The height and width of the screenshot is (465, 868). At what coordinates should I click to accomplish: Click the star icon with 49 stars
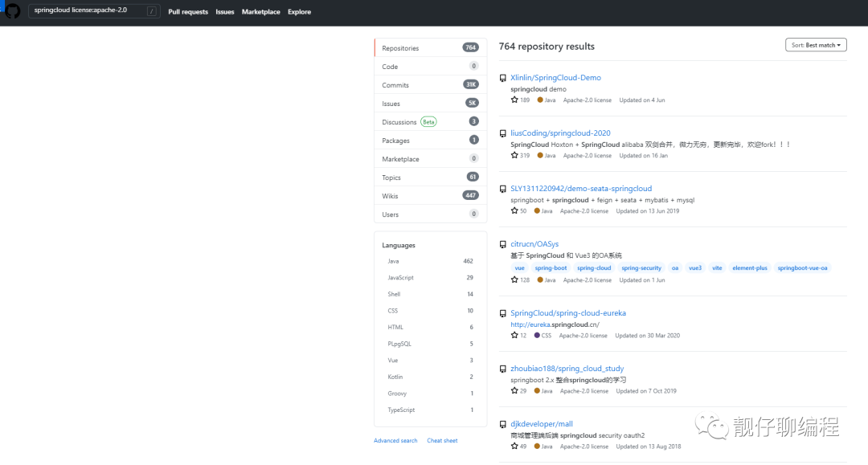514,446
